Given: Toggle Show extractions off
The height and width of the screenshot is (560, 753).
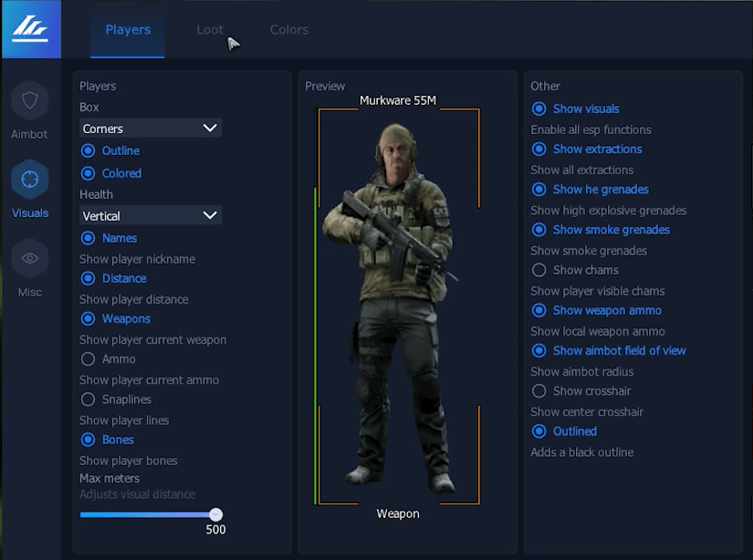Looking at the screenshot, I should click(x=539, y=150).
